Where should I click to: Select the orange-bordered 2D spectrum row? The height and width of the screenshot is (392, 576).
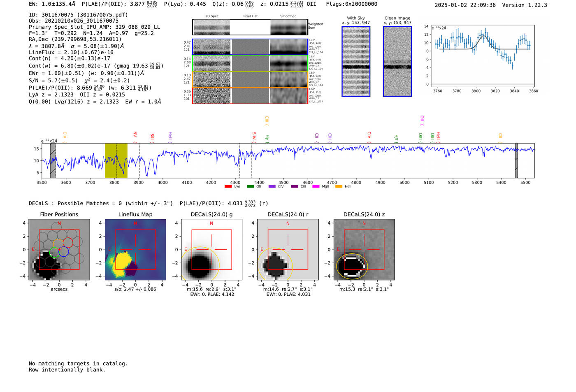click(x=250, y=79)
